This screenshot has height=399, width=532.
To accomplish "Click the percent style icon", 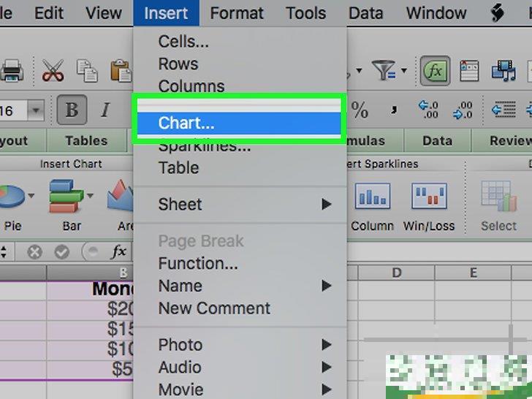I will (x=360, y=110).
